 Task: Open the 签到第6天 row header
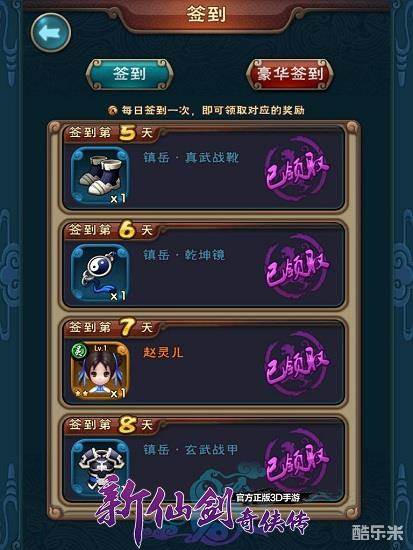(x=111, y=230)
